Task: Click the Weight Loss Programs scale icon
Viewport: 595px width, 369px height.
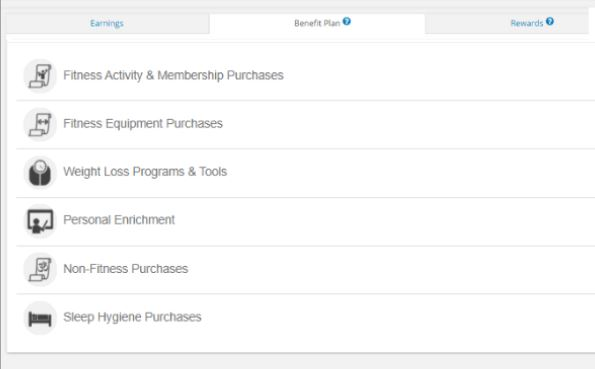Action: [x=40, y=172]
